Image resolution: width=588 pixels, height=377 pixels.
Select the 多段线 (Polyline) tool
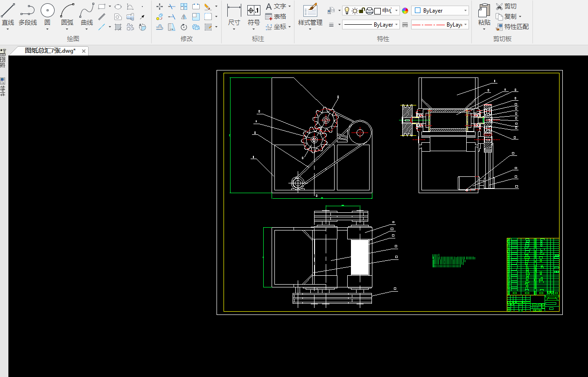[28, 11]
